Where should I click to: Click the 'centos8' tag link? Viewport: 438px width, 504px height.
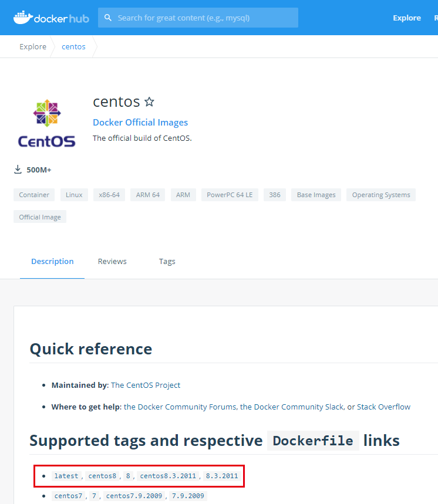coord(102,476)
